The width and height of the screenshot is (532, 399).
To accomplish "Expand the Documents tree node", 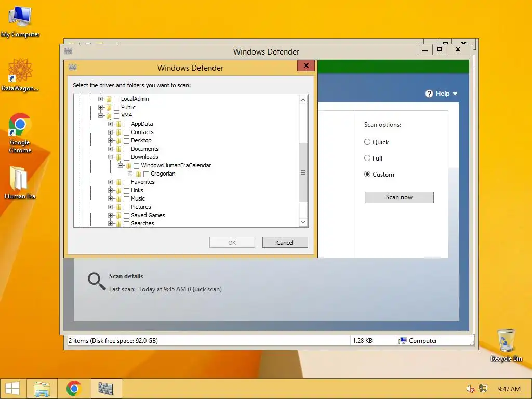I will click(x=110, y=149).
